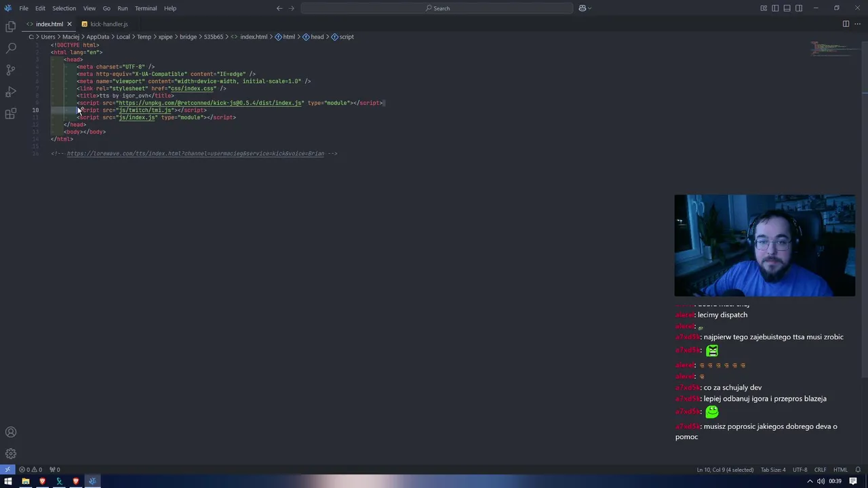This screenshot has width=868, height=488.
Task: Split the editor to the right
Action: pos(846,24)
